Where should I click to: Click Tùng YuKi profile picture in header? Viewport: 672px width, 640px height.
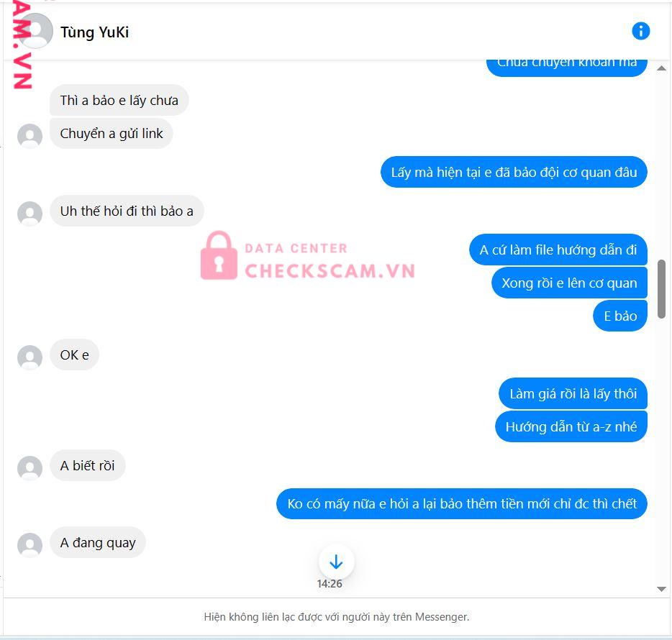35,31
